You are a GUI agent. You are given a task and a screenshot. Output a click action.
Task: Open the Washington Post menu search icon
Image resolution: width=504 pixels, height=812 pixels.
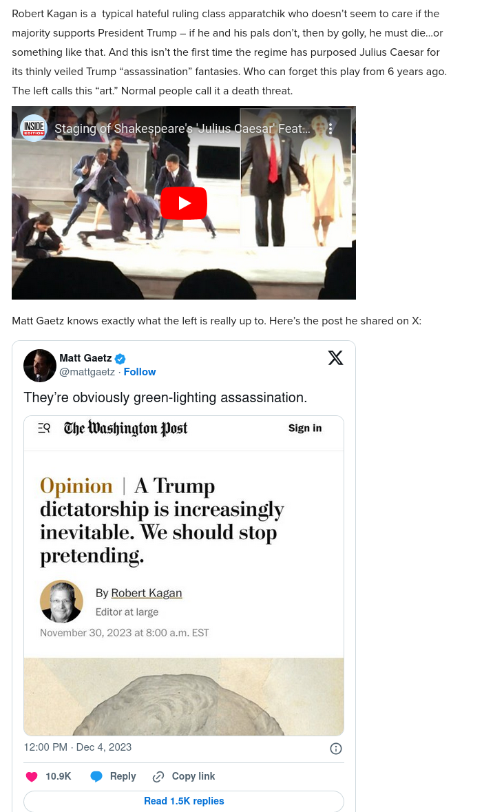coord(44,428)
